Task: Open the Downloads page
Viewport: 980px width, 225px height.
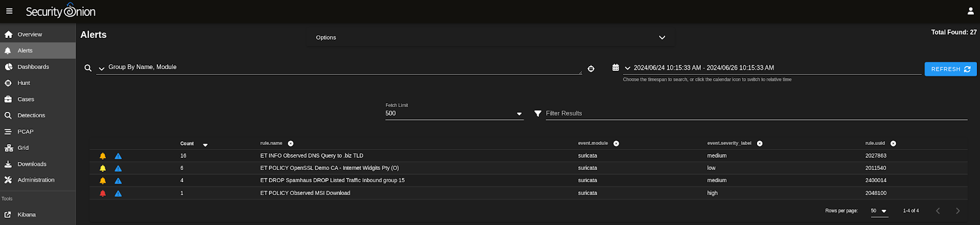Action: 38,164
